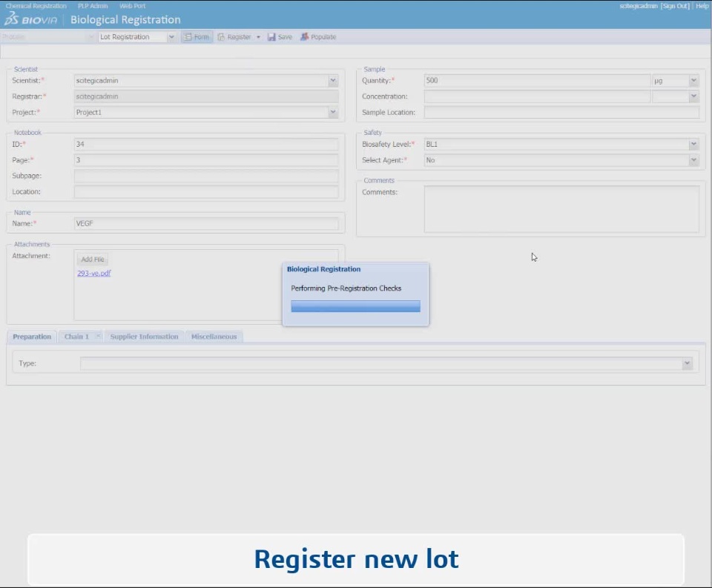Viewport: 712px width, 588px height.
Task: Switch to the Miscellaneous tab
Action: pos(214,337)
